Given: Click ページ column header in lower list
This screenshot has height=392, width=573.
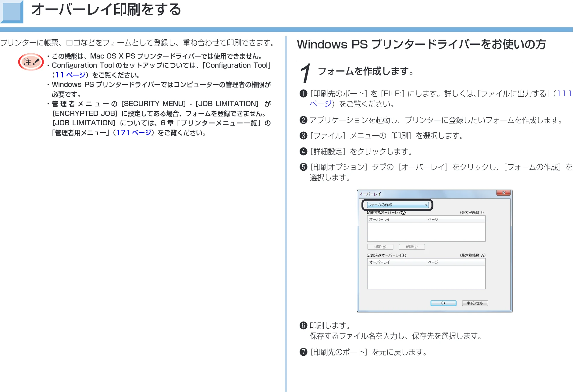Looking at the screenshot, I should (x=455, y=262).
